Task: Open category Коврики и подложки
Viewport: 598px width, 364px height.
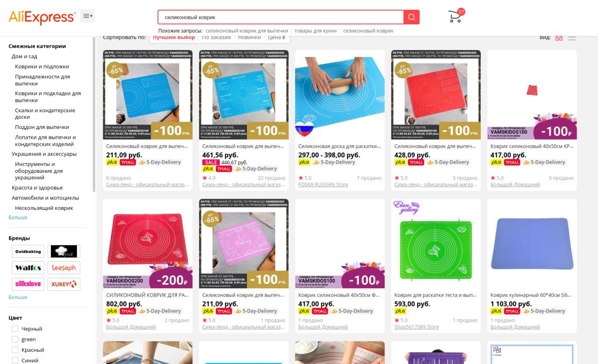Action: [42, 67]
